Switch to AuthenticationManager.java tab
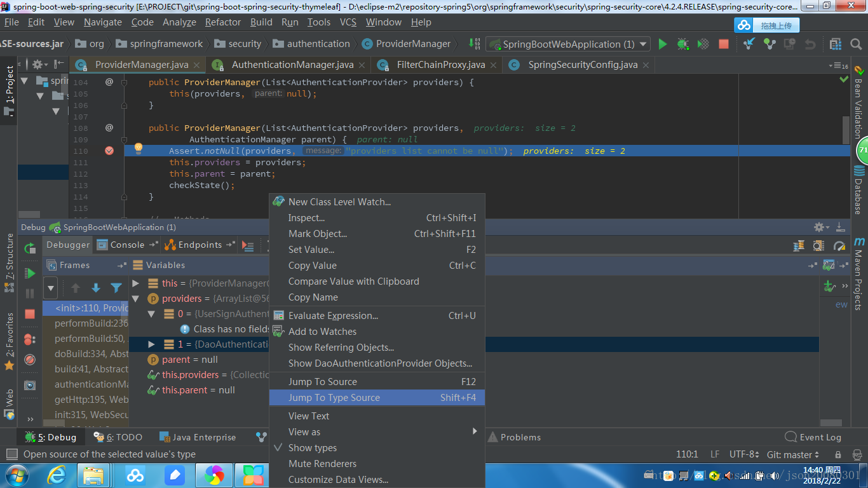The image size is (868, 488). (x=292, y=65)
